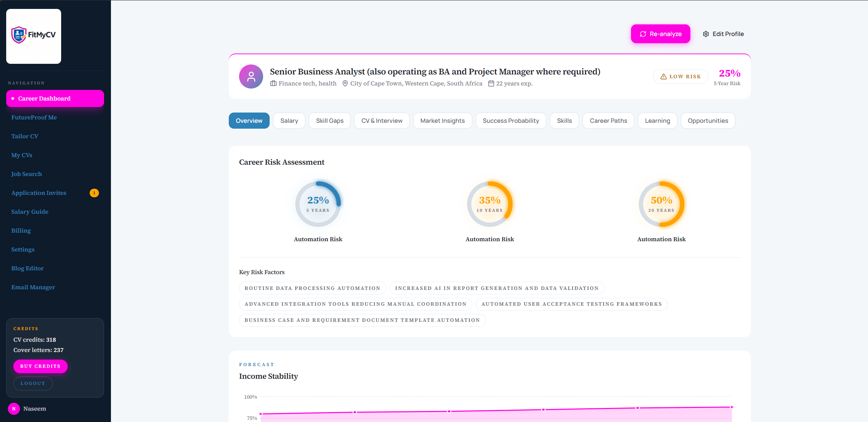Click the notification badge on Application Invites
The height and width of the screenshot is (422, 868).
[x=94, y=193]
